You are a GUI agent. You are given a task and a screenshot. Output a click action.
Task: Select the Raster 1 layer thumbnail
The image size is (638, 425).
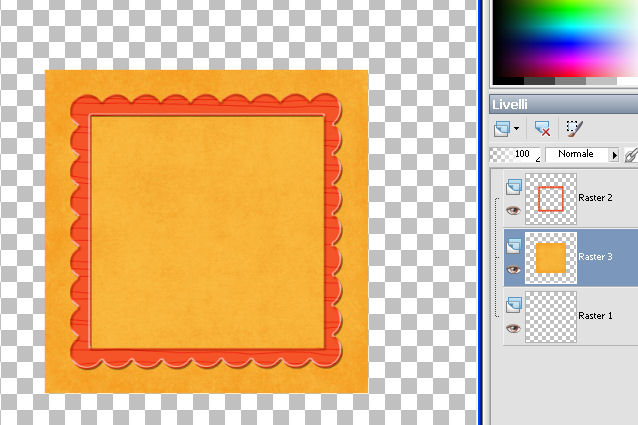tap(551, 316)
